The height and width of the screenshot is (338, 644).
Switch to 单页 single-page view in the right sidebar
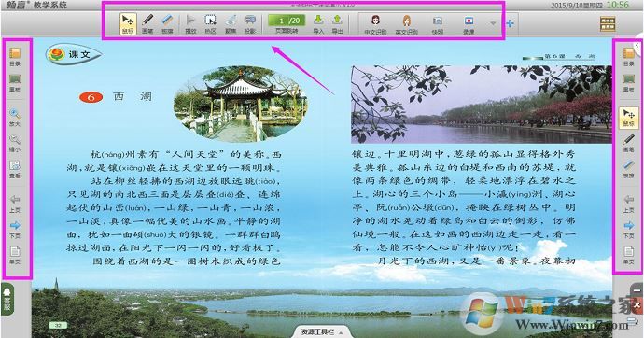628,255
